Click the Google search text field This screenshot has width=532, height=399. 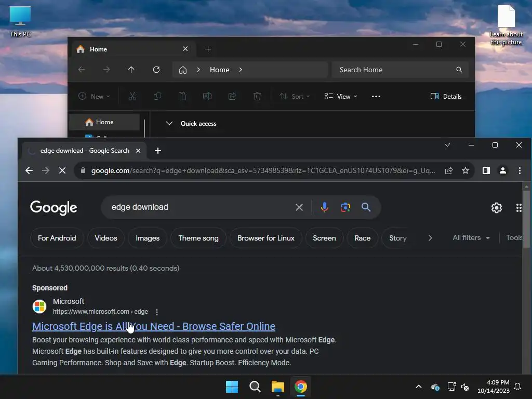pyautogui.click(x=200, y=207)
